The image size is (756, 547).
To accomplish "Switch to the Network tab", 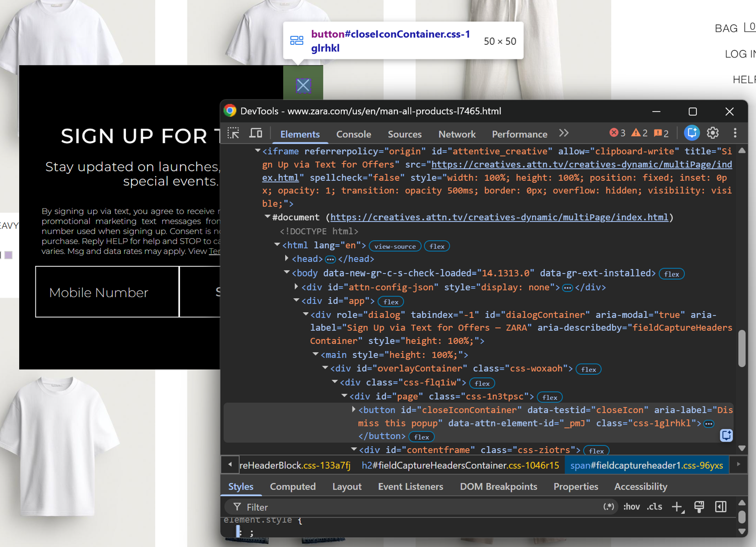I will pyautogui.click(x=457, y=134).
